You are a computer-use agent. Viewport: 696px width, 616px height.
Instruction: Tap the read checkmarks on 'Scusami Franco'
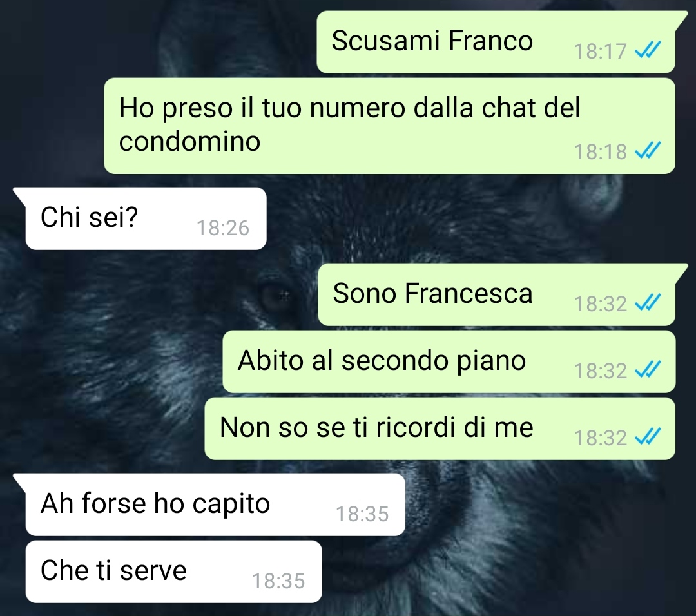pos(648,50)
